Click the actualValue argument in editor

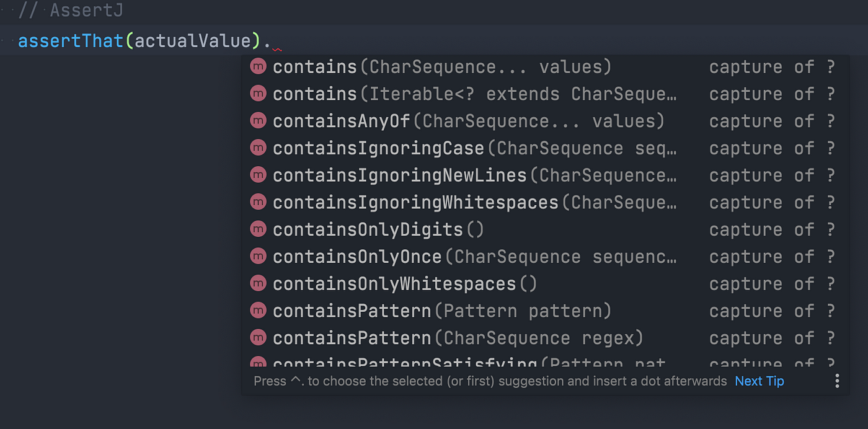tap(192, 41)
